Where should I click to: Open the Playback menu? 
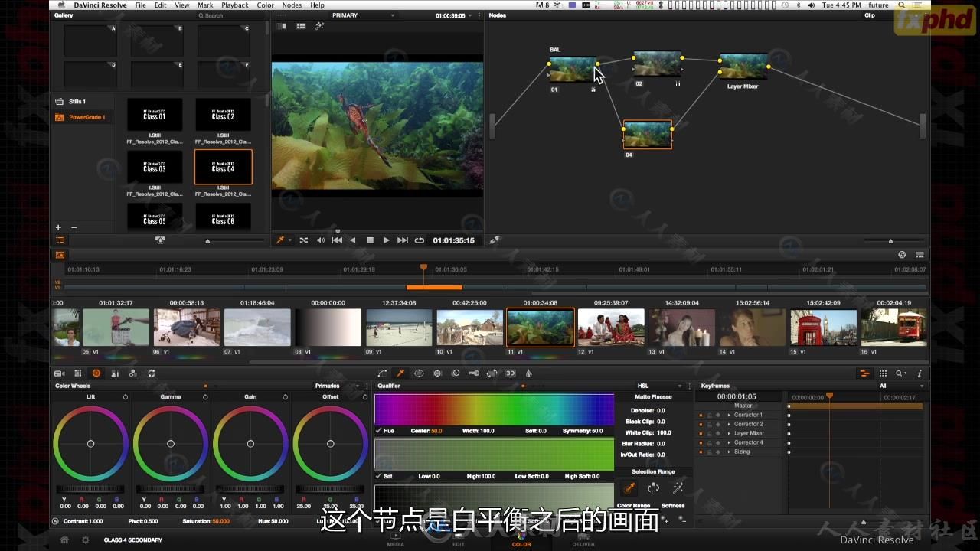point(235,5)
